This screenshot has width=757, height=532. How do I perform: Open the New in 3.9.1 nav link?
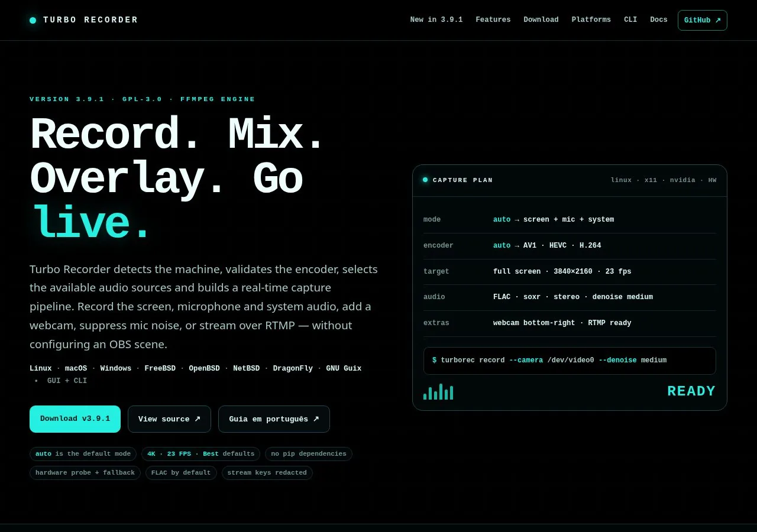click(436, 20)
